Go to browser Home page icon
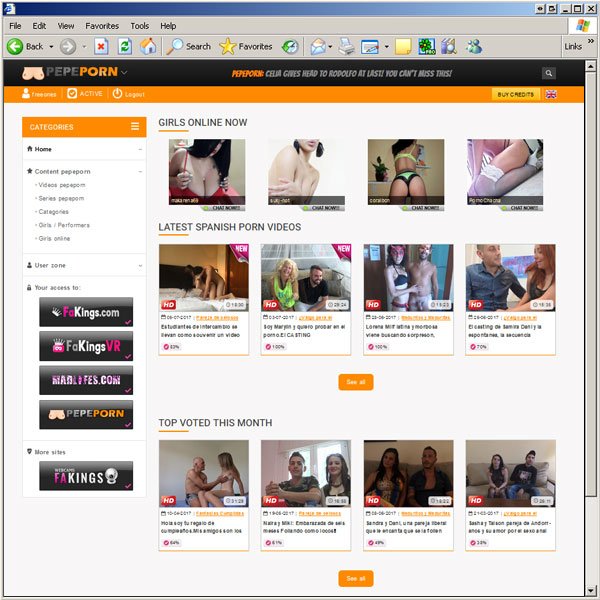600x600 pixels. [148, 46]
